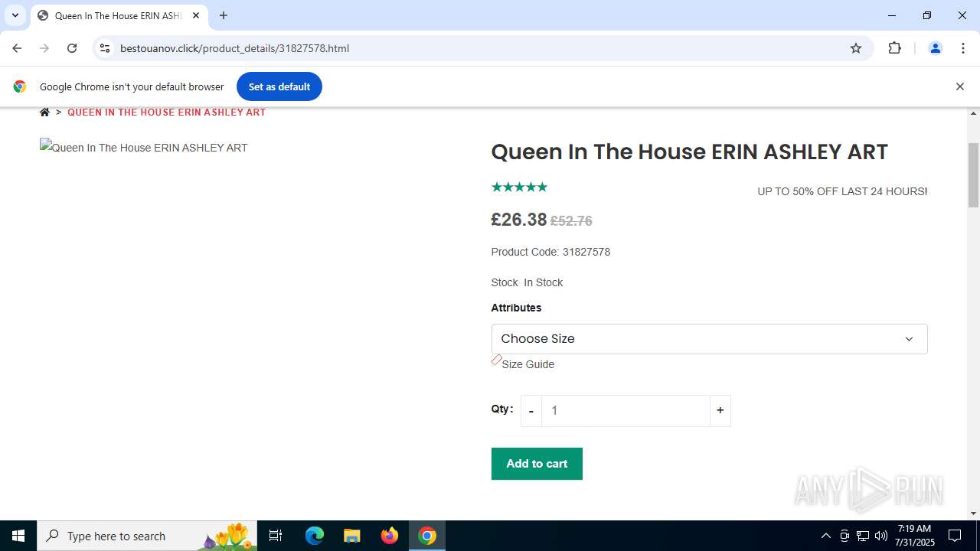Show hidden system tray icons
This screenshot has height=551, width=980.
click(x=825, y=536)
